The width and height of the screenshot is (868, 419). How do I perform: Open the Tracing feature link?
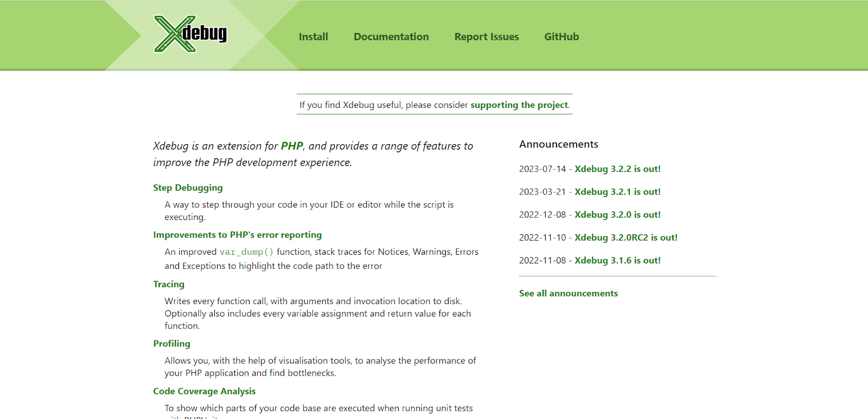(x=169, y=284)
